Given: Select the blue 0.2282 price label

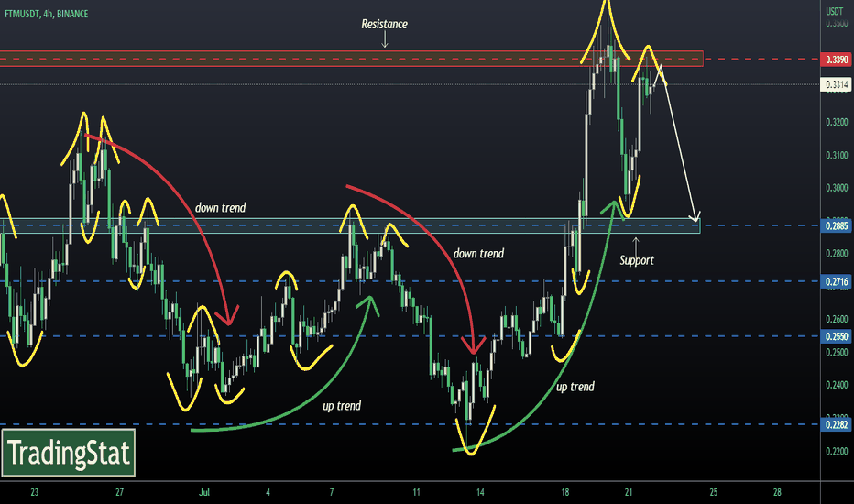Looking at the screenshot, I should tap(836, 424).
